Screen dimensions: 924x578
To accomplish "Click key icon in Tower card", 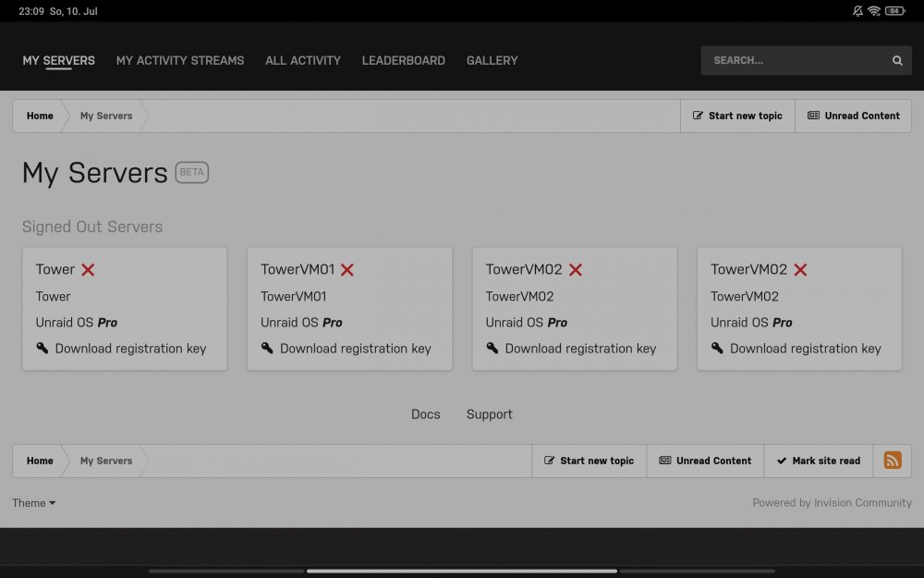I will pos(43,348).
